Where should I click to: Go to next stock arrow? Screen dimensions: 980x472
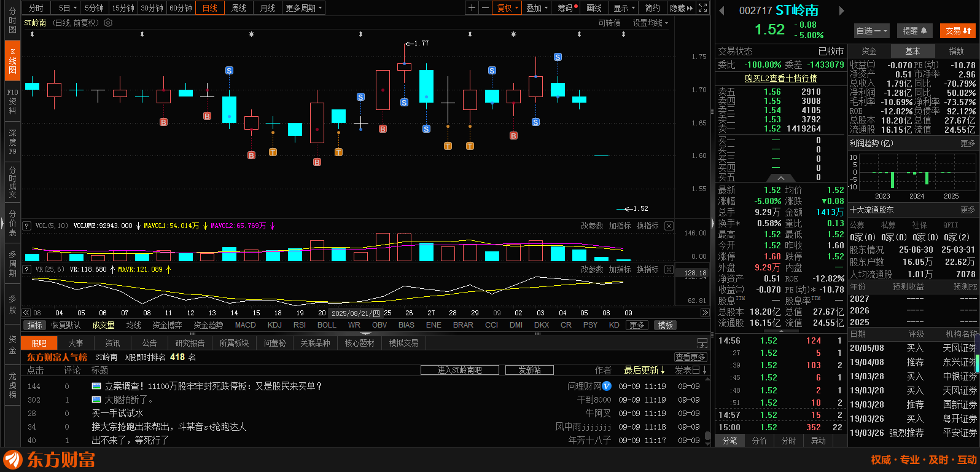pyautogui.click(x=841, y=10)
